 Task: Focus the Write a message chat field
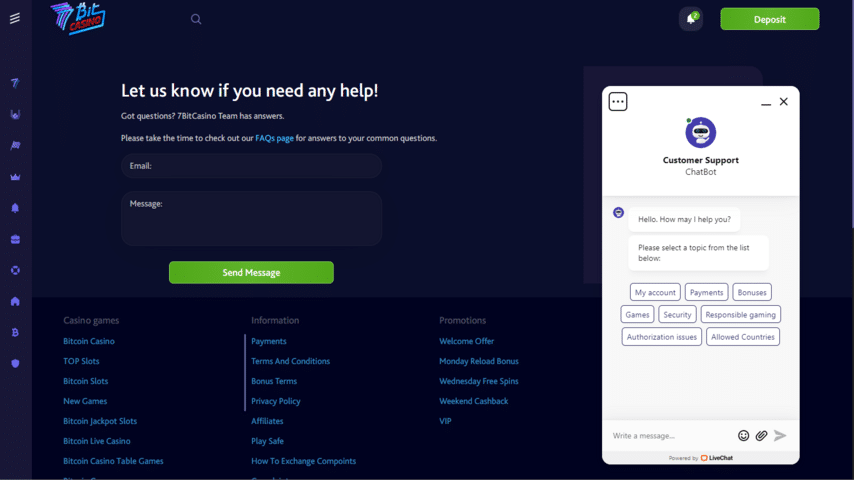[x=671, y=436]
